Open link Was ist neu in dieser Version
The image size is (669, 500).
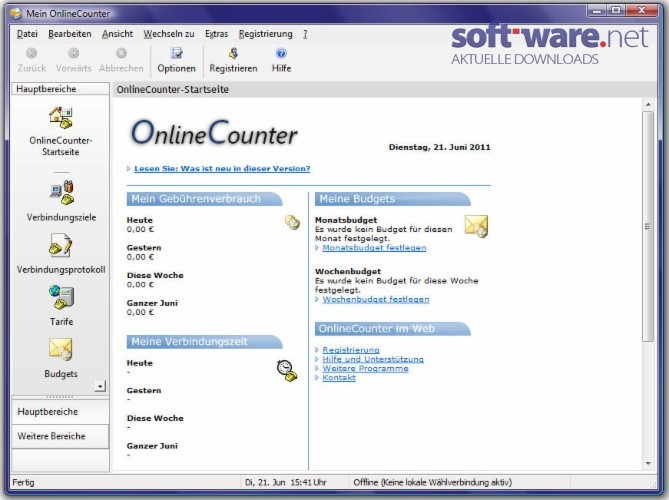(222, 169)
